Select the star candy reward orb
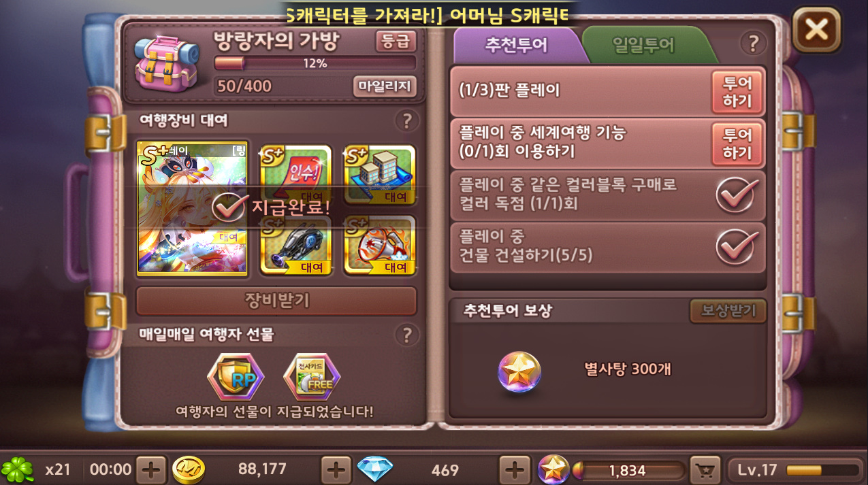Image resolution: width=868 pixels, height=485 pixels. [519, 371]
